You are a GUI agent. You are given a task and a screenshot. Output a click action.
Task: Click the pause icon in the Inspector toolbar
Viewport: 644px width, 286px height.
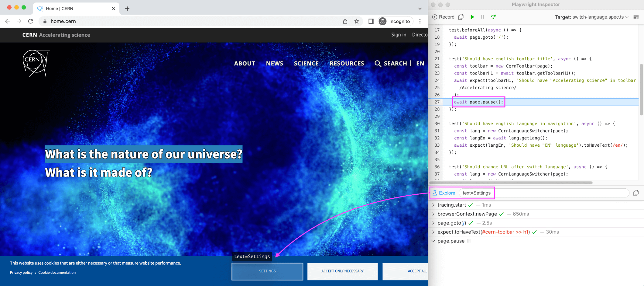[x=482, y=17]
